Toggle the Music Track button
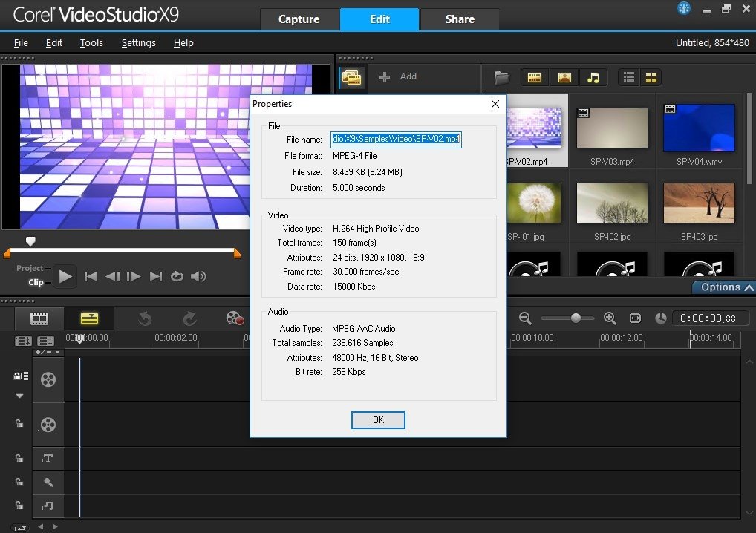This screenshot has width=756, height=533. coord(48,506)
